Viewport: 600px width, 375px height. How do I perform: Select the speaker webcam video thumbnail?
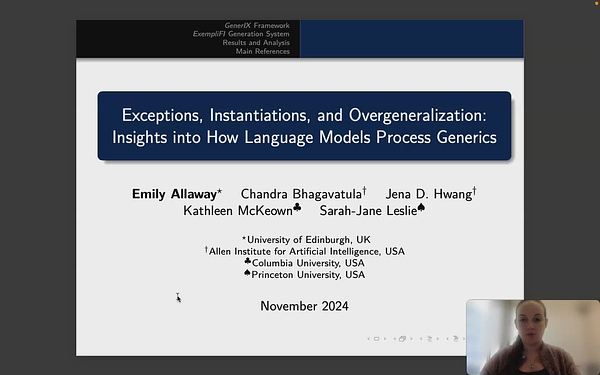533,337
